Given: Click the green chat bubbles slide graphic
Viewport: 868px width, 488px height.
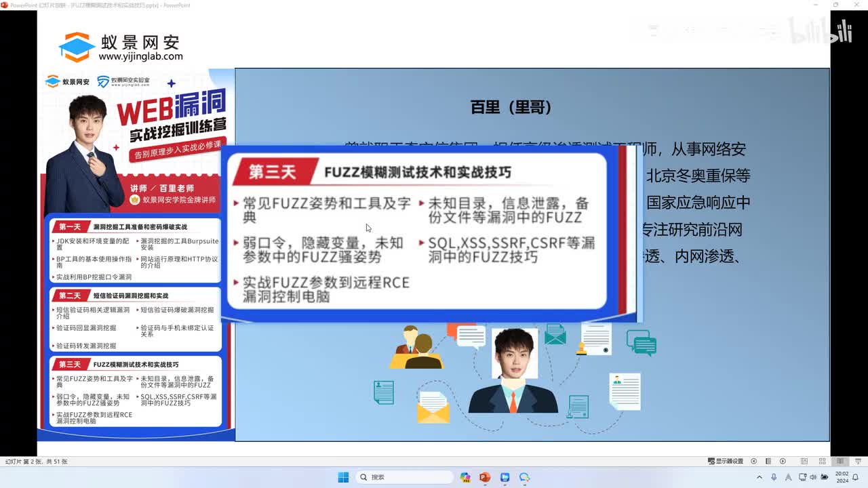Looking at the screenshot, I should tap(641, 342).
